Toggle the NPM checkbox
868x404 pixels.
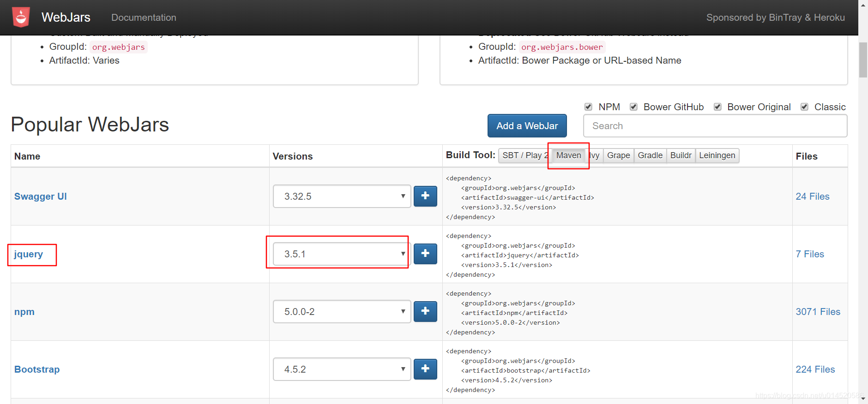pos(588,107)
